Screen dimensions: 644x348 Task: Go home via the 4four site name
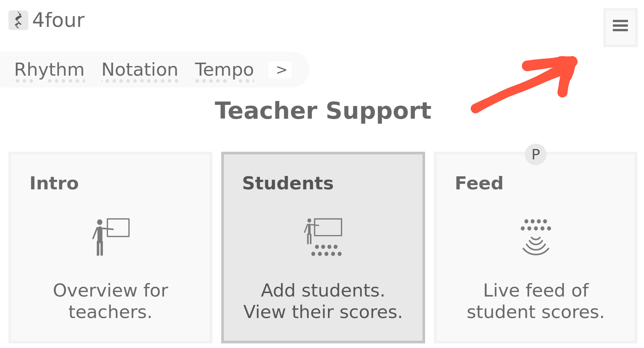pos(58,20)
